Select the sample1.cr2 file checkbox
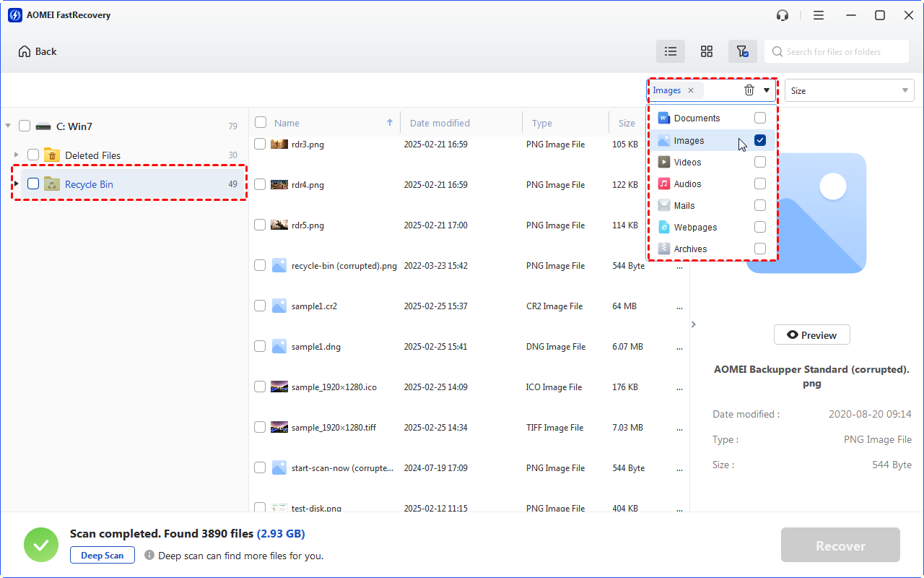This screenshot has width=924, height=578. click(x=260, y=306)
